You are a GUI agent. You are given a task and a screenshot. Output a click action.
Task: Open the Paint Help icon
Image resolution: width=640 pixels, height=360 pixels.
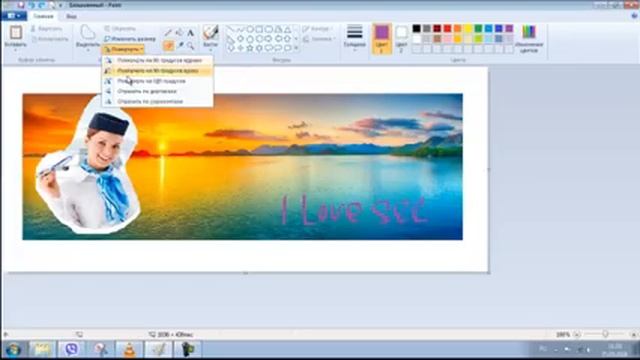[634, 16]
